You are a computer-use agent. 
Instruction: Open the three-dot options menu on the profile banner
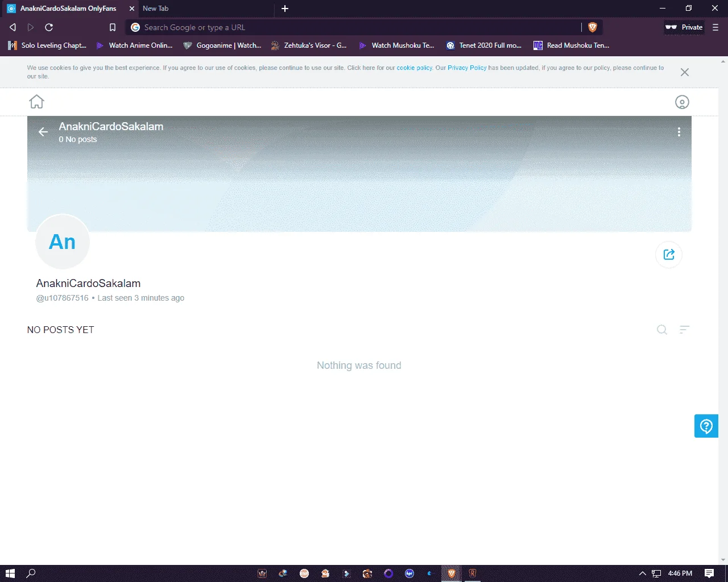point(679,132)
